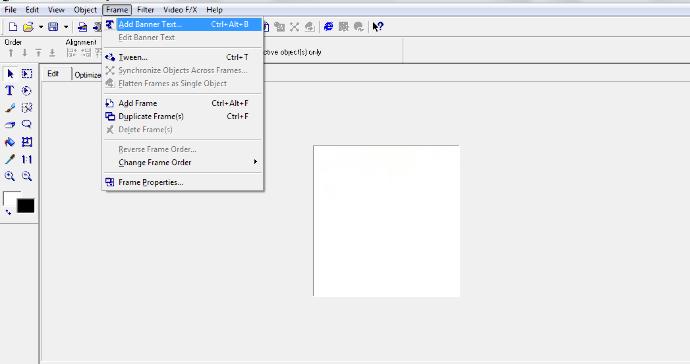The width and height of the screenshot is (690, 364).
Task: Select the Lasso selection tool
Action: (x=27, y=124)
